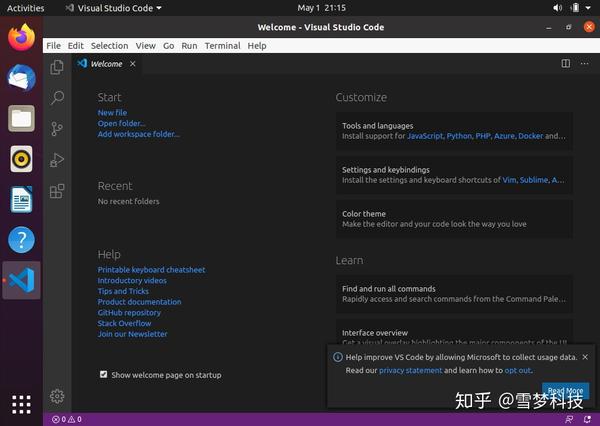Open Ubuntu Help from the dock
The image size is (600, 426).
(21, 240)
